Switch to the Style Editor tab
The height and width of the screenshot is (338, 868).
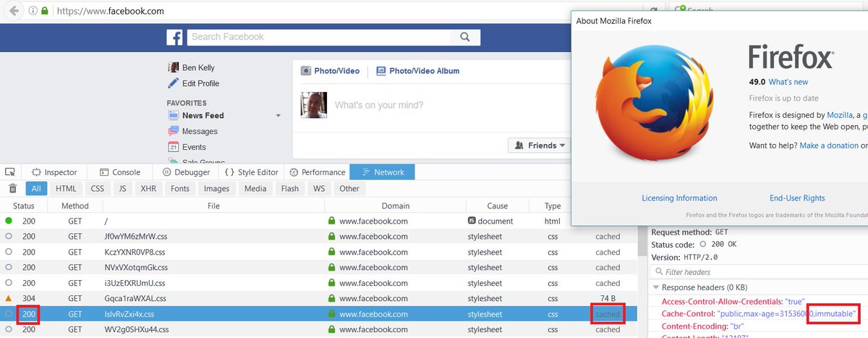[252, 172]
